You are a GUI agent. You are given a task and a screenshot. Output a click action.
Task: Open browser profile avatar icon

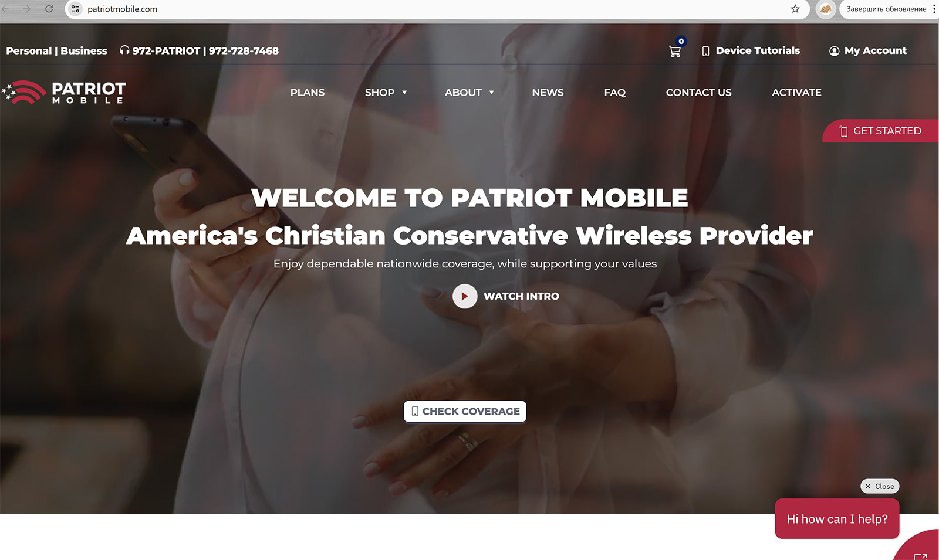[x=826, y=9]
